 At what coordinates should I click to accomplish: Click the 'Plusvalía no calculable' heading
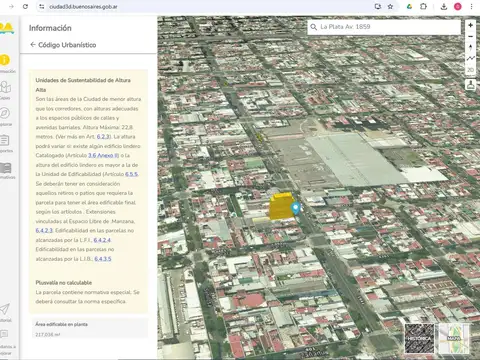(x=64, y=283)
